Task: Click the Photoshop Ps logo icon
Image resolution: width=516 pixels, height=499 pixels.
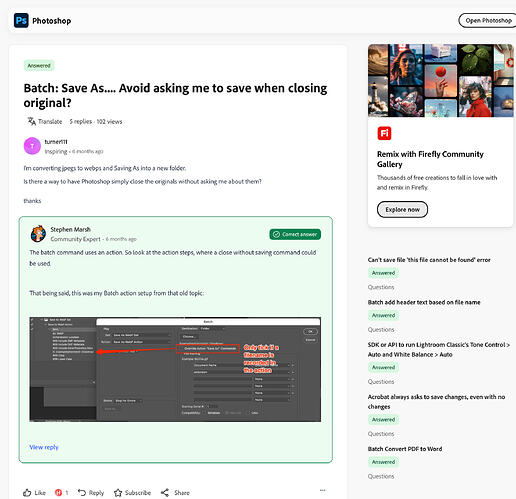Action: (x=21, y=21)
